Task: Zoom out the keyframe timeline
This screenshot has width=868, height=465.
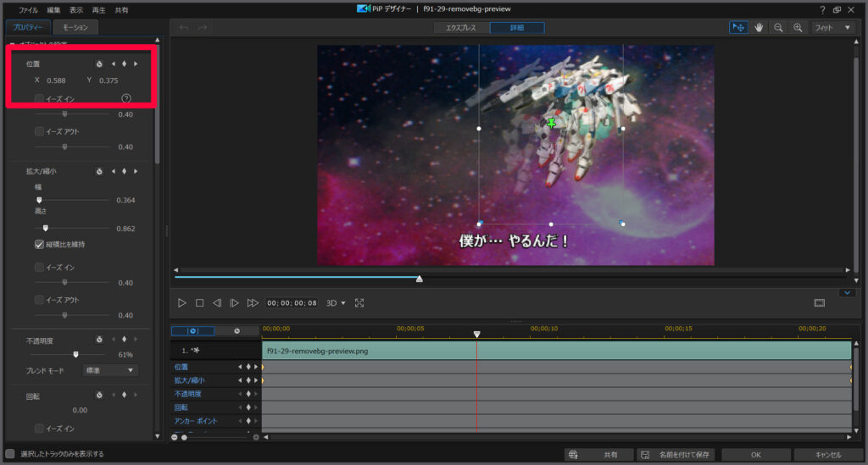Action: pos(175,437)
